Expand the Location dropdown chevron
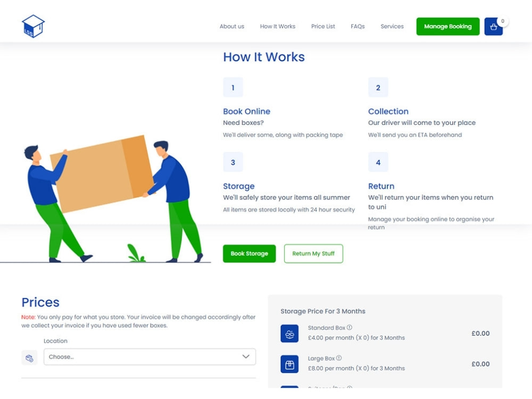Image resolution: width=532 pixels, height=399 pixels. pos(246,356)
